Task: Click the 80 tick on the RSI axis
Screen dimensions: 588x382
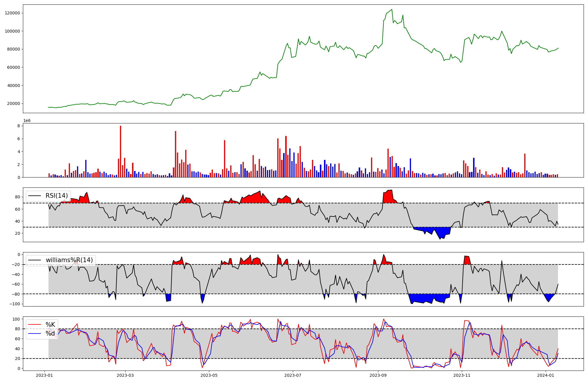Action: point(18,197)
